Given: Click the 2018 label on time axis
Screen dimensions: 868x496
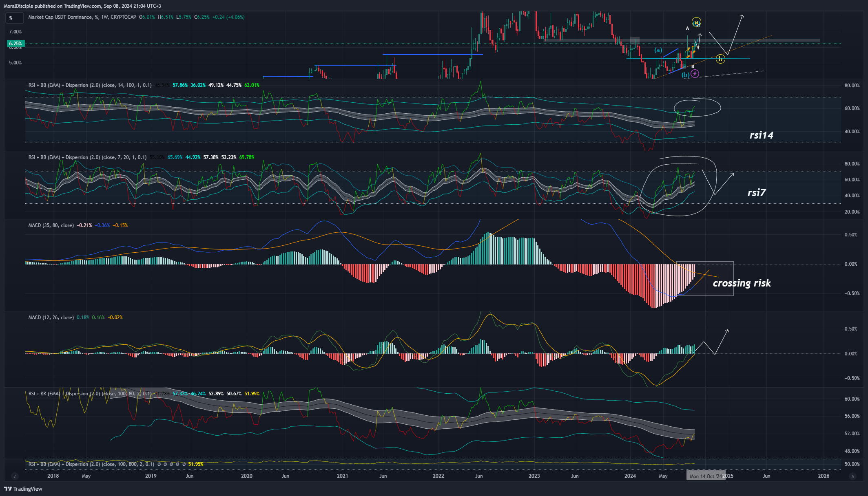Looking at the screenshot, I should (x=53, y=476).
